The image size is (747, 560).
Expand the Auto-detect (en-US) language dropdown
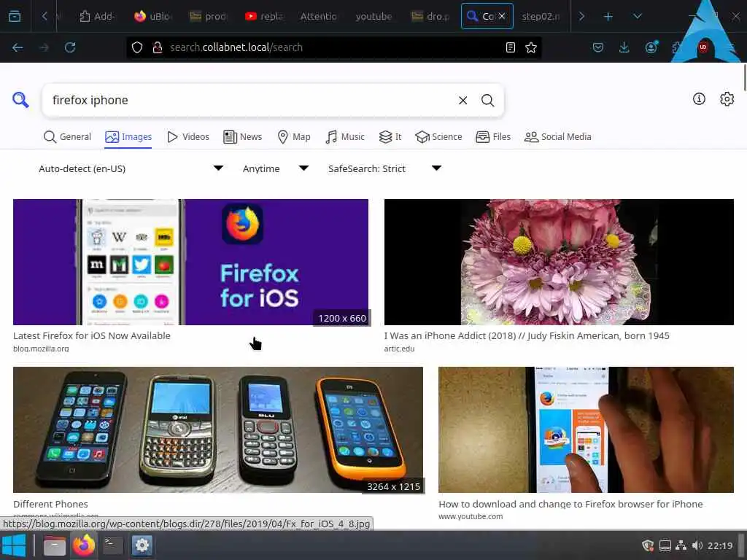(131, 168)
